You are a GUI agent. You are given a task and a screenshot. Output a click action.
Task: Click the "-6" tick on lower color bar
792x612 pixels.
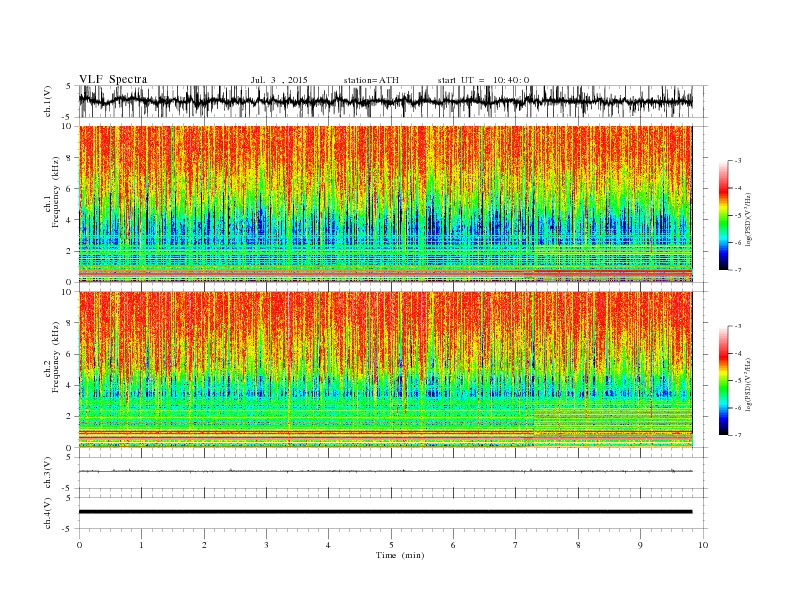tap(738, 408)
